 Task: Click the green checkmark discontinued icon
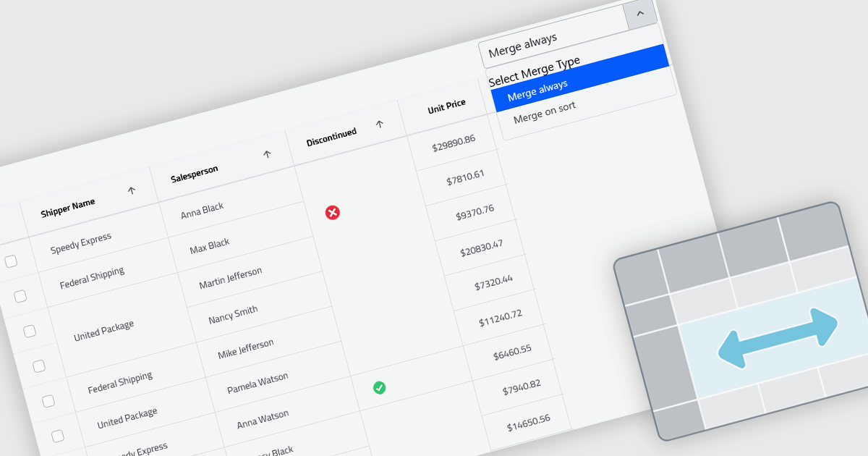[379, 388]
